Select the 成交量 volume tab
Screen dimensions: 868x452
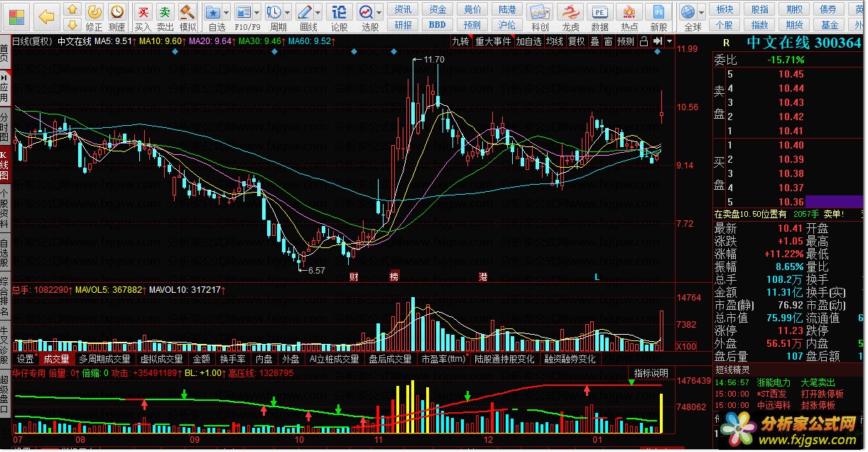coord(56,359)
